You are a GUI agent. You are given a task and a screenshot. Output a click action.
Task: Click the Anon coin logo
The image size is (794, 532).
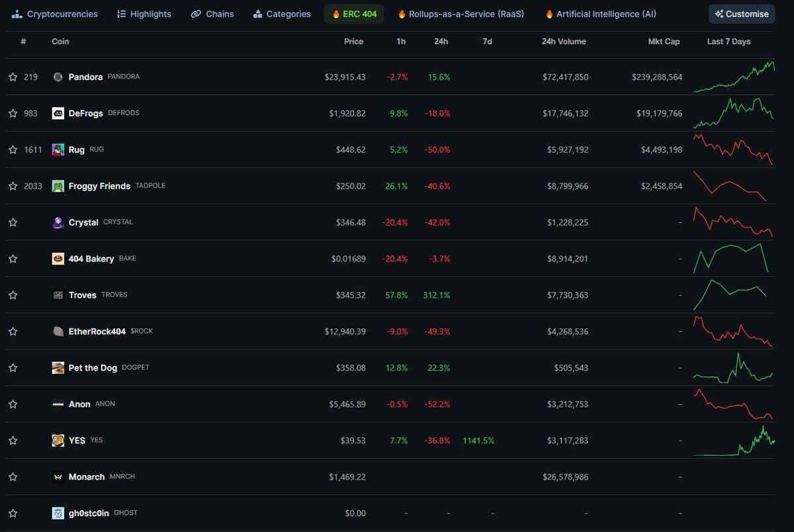(58, 404)
